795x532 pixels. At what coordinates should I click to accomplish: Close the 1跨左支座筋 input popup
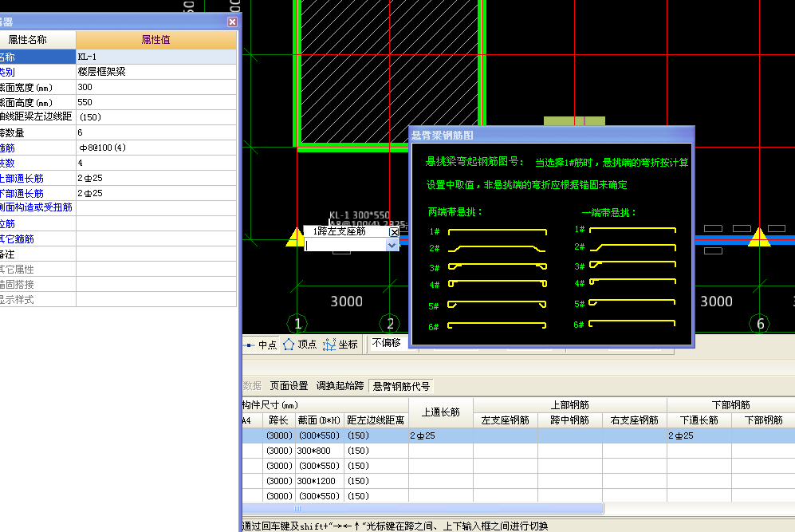[394, 232]
